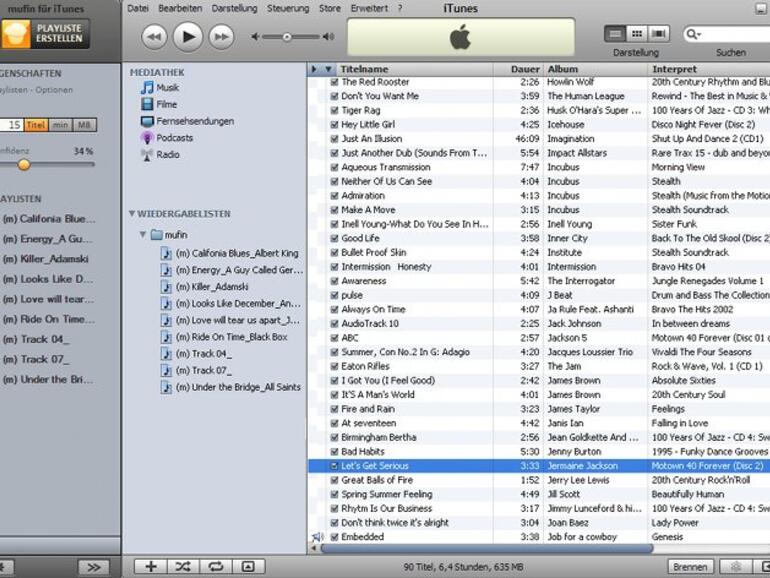Uncheck the Let's Get Serious track
Screen dimensions: 770x578
[x=334, y=466]
